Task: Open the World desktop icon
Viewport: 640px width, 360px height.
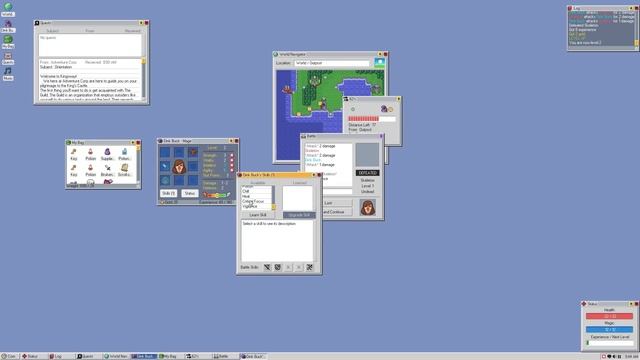Action: coord(8,9)
